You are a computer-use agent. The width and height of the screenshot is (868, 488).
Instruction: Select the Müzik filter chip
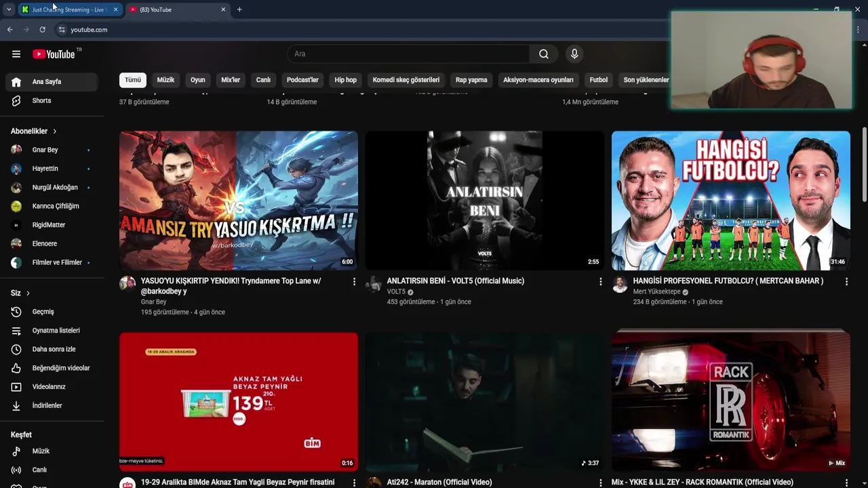point(165,80)
